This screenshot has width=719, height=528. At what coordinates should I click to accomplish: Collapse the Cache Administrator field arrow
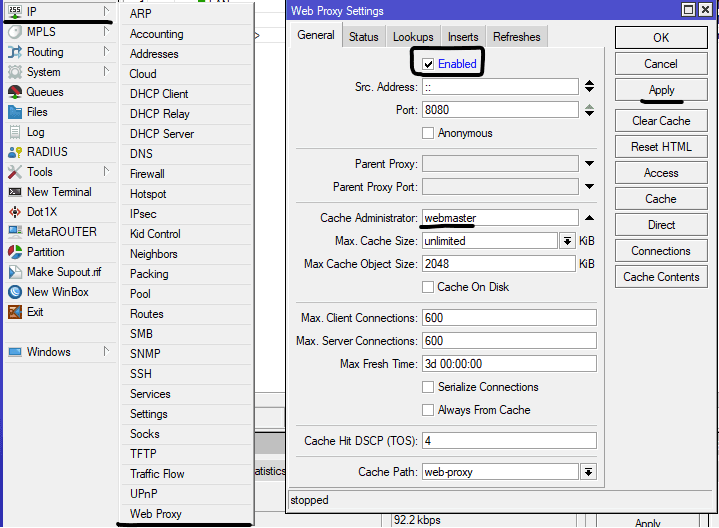point(589,218)
